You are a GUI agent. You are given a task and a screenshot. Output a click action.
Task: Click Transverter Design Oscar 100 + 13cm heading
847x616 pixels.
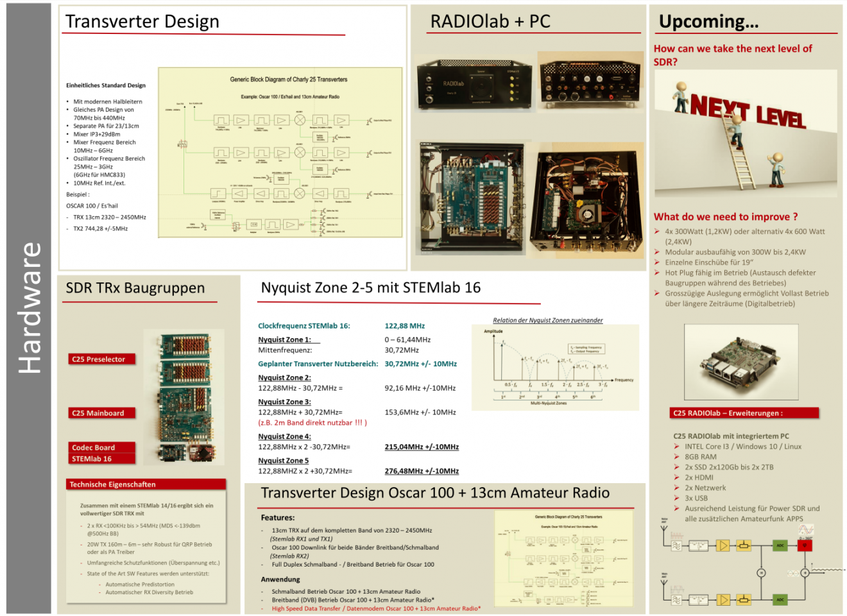click(435, 493)
